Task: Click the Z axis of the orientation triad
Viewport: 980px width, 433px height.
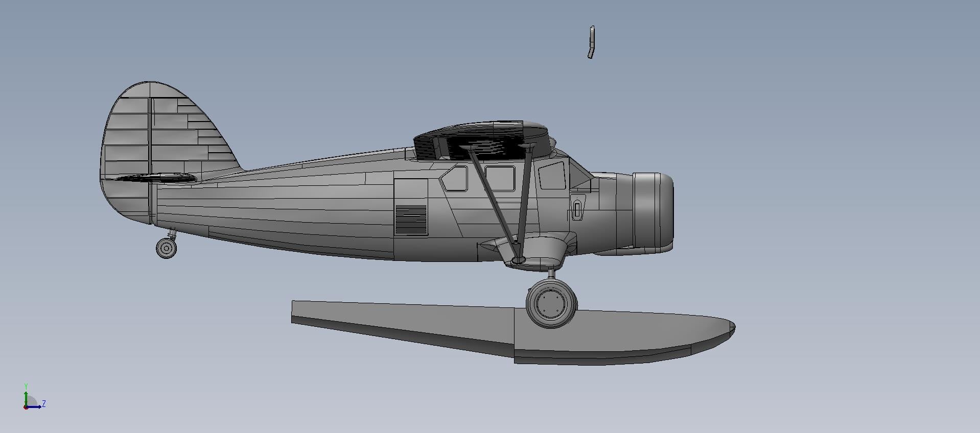Action: [x=35, y=406]
